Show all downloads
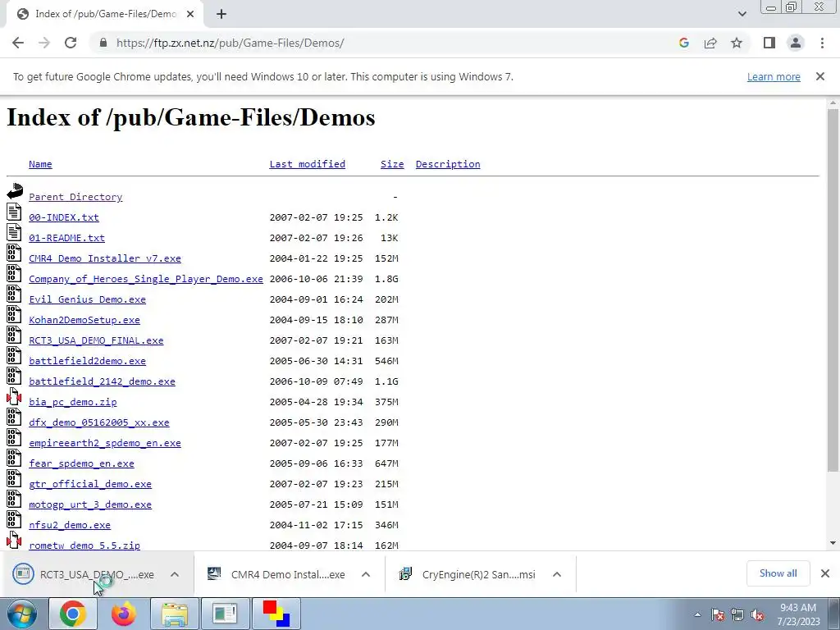Viewport: 840px width, 630px height. pos(778,573)
